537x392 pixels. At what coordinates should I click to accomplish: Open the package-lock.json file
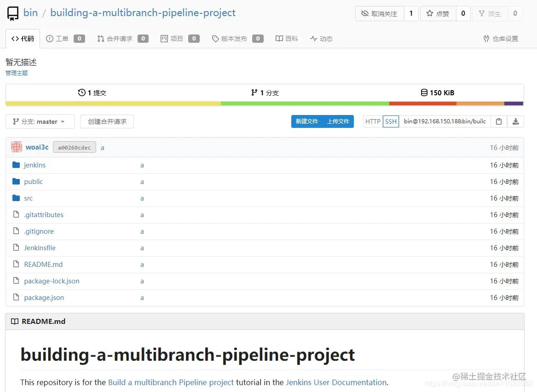[52, 281]
